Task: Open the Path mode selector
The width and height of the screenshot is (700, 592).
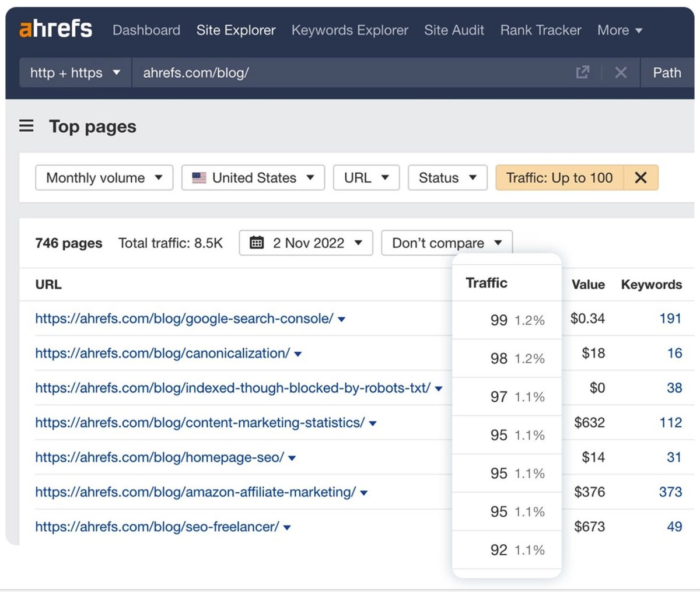Action: [667, 72]
